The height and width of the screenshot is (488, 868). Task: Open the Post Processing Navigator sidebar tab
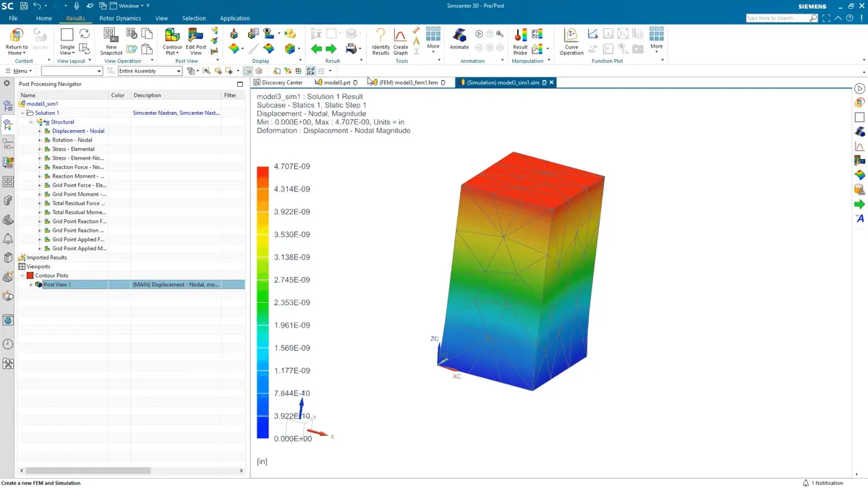point(8,126)
